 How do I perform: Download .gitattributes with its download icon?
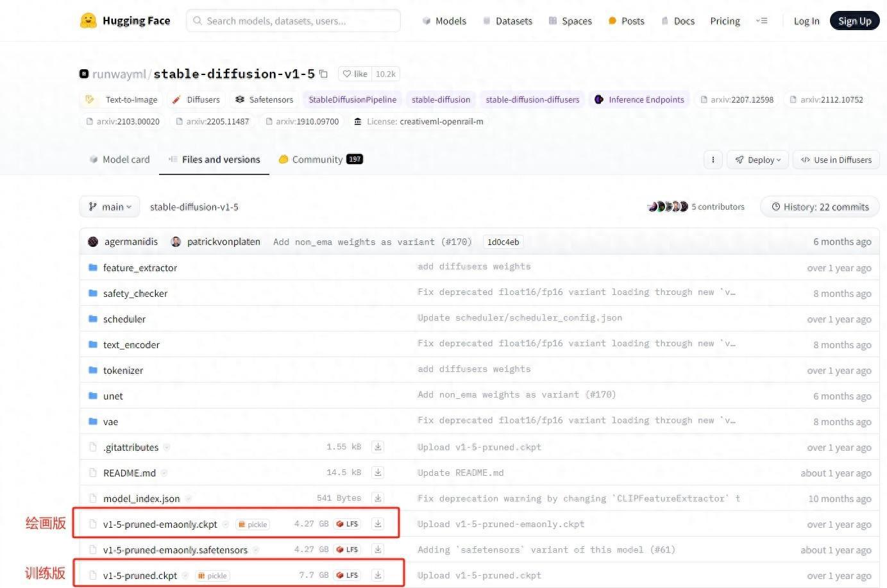[378, 447]
